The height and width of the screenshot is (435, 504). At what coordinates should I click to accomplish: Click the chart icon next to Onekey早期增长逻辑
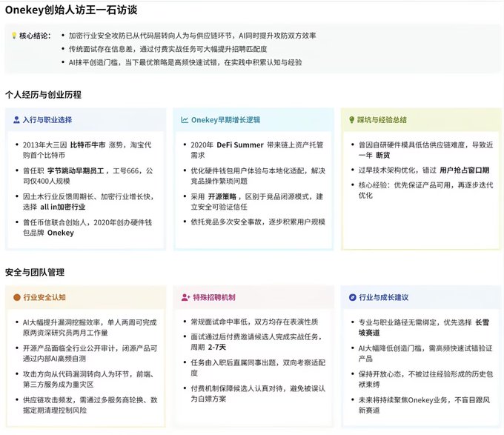(x=185, y=120)
